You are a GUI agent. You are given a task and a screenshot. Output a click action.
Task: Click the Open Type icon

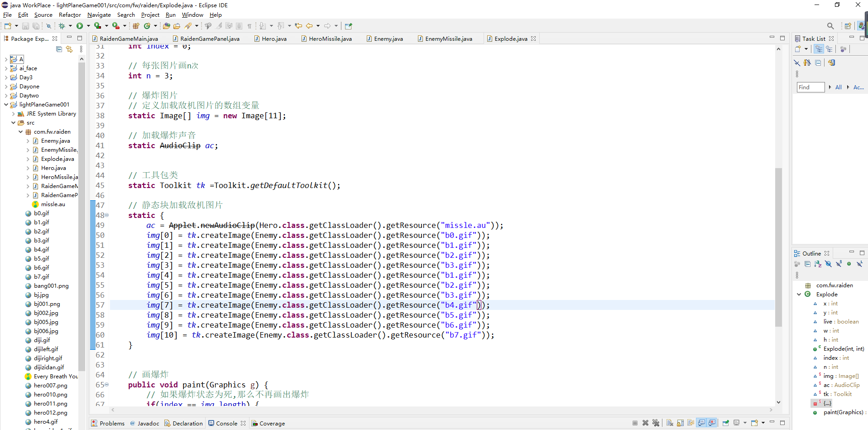click(167, 26)
